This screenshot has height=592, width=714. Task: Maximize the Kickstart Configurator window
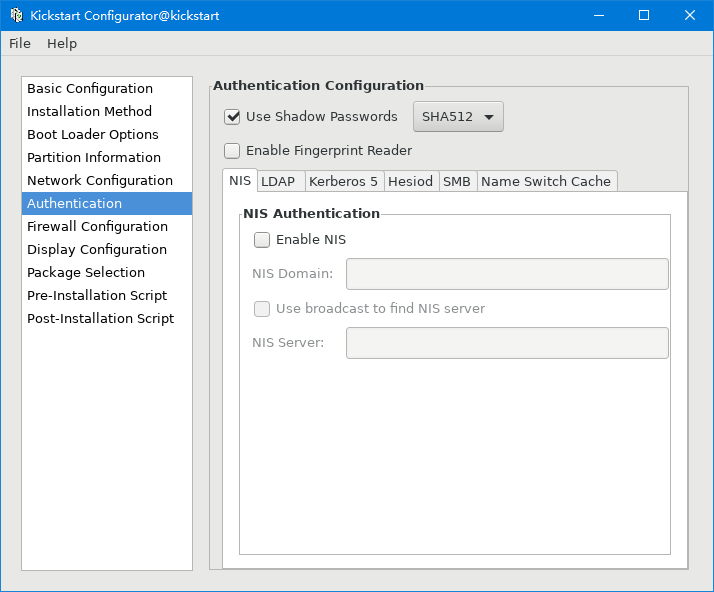click(644, 15)
